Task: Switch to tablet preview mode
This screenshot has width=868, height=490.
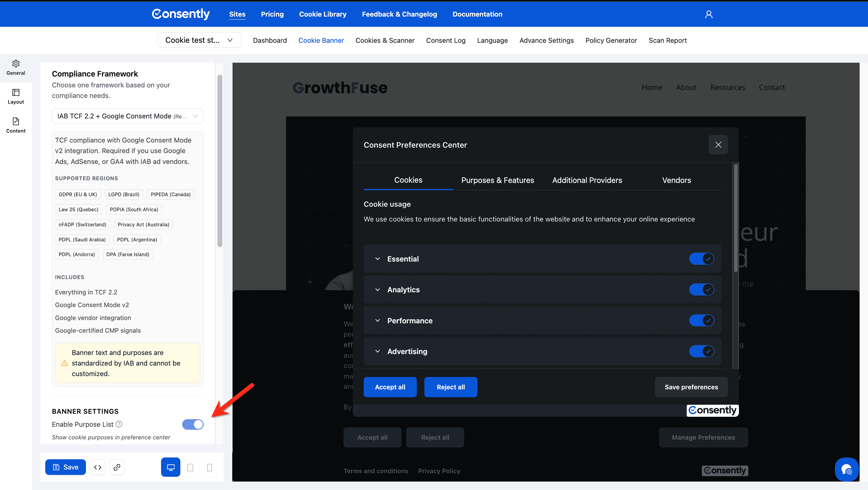Action: tap(190, 467)
